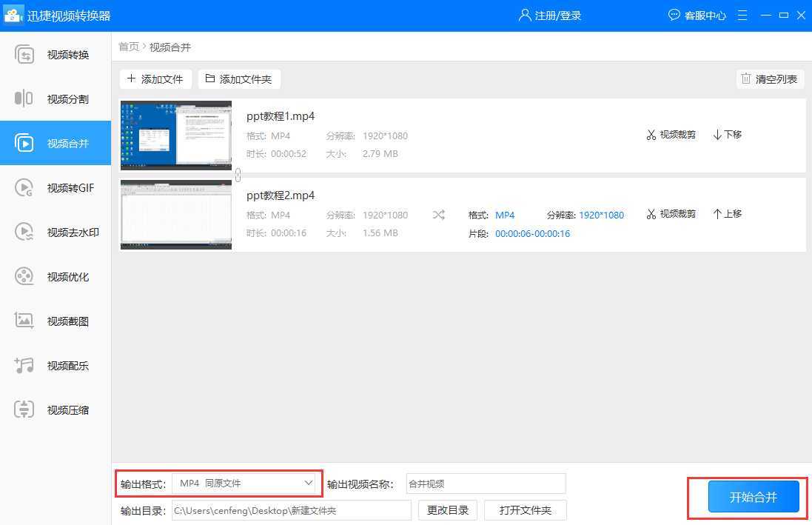The height and width of the screenshot is (525, 812).
Task: Open the hamburger menu in the title bar
Action: [742, 16]
